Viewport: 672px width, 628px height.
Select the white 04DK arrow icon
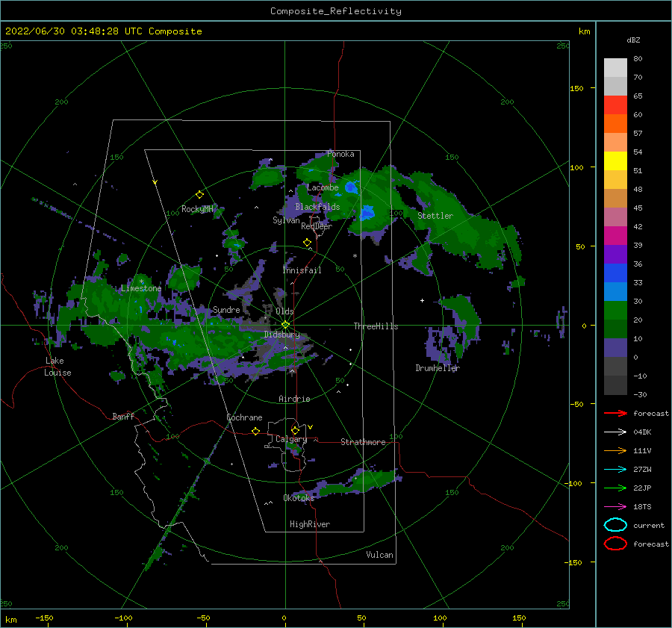pos(615,432)
